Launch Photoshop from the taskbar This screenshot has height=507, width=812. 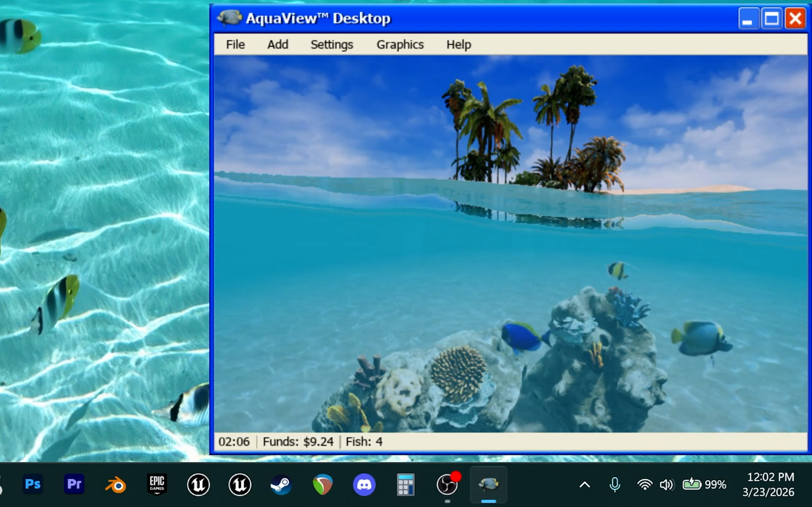pos(33,484)
